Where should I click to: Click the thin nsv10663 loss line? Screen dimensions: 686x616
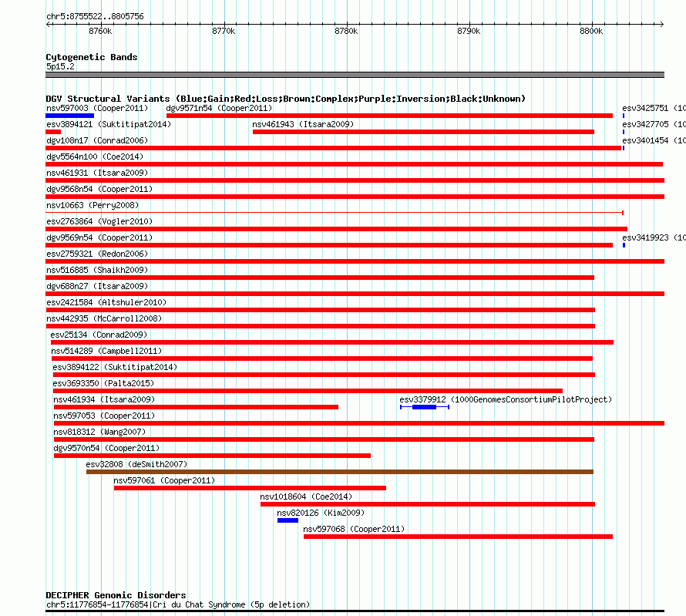point(335,213)
